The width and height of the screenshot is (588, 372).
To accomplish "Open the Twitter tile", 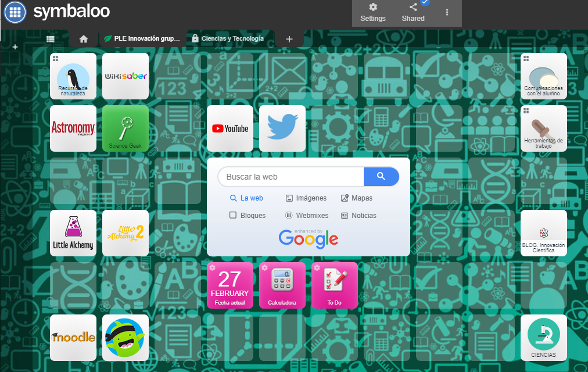I will tap(282, 128).
